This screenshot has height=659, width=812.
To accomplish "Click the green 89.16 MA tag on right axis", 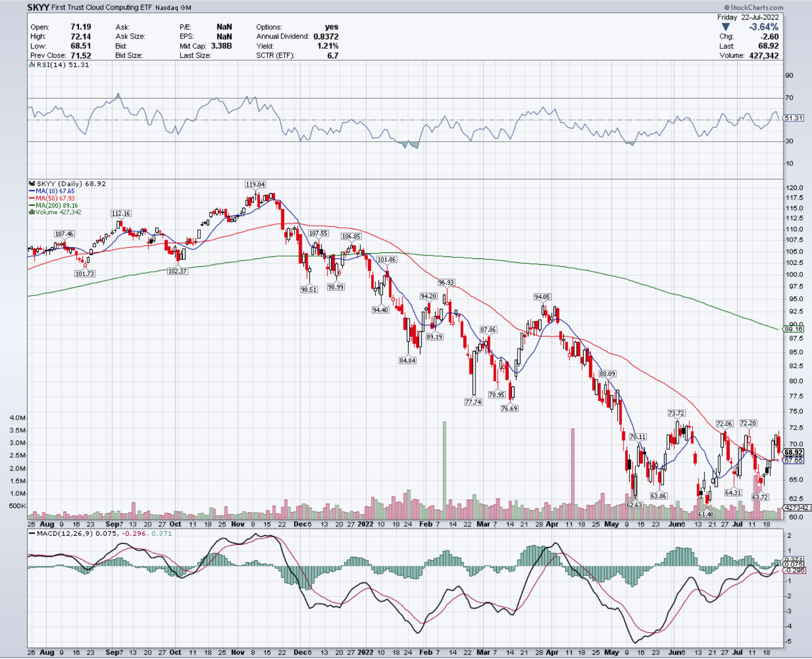I will [794, 329].
